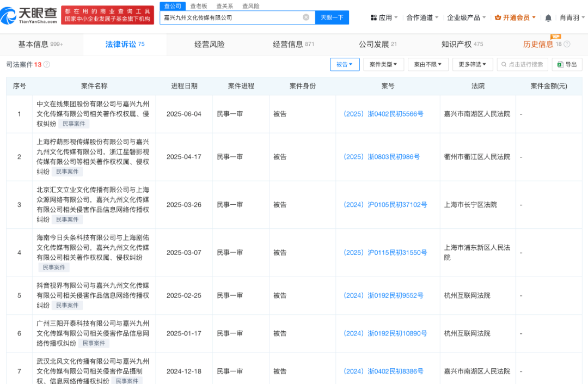The height and width of the screenshot is (384, 588).
Task: Open the 经营风险 tab
Action: click(209, 44)
